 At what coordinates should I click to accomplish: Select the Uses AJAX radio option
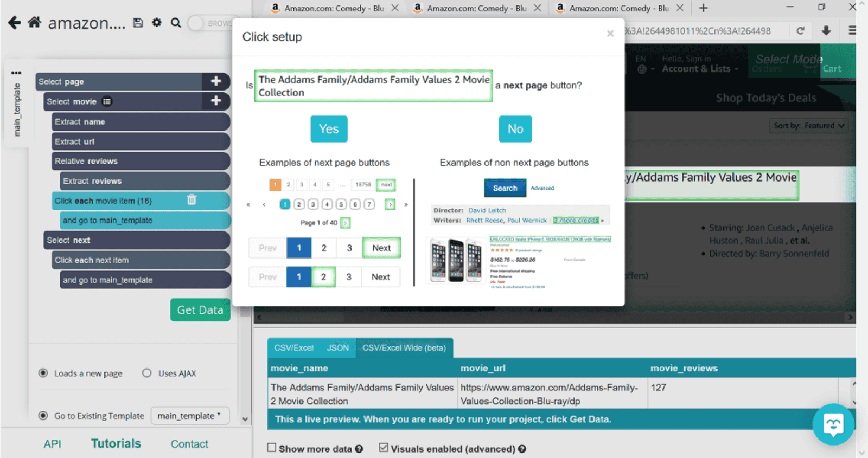coord(146,373)
